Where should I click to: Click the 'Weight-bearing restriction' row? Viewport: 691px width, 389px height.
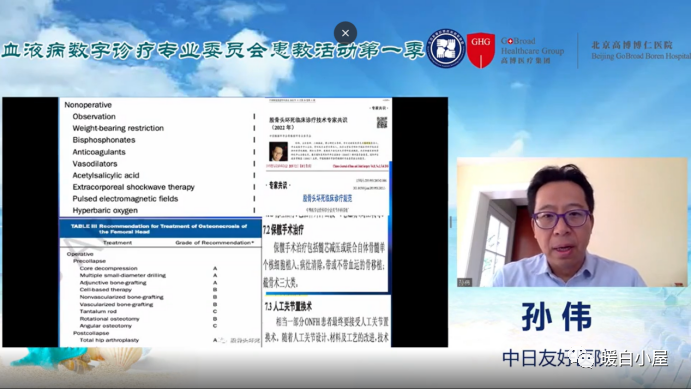click(x=163, y=128)
